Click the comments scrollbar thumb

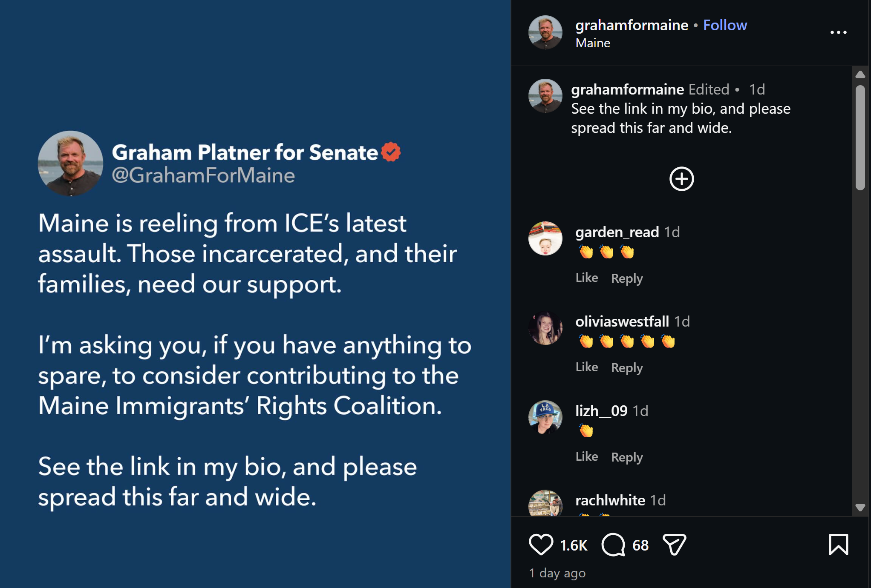pos(860,136)
